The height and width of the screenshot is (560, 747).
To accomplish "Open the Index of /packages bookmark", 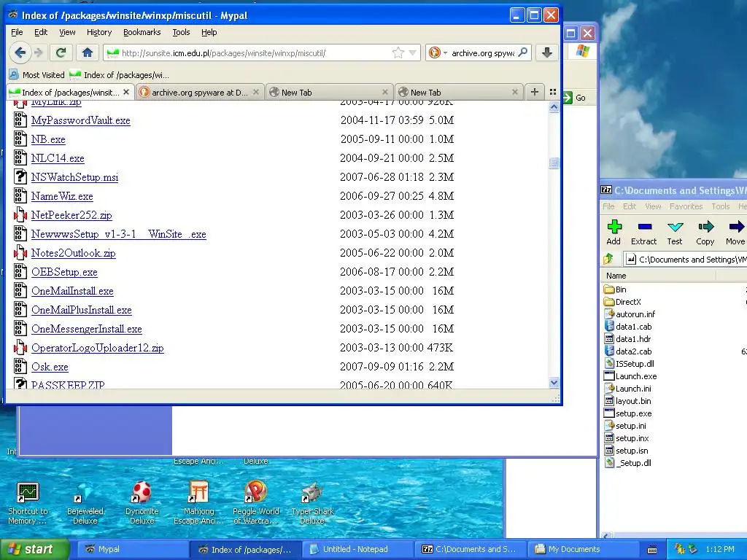I will (119, 75).
